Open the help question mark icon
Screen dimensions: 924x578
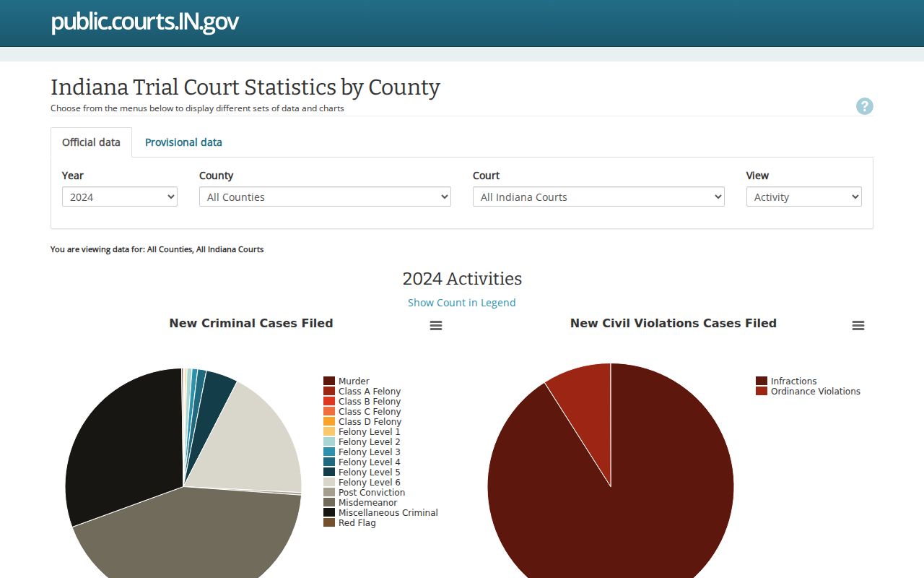pos(864,107)
